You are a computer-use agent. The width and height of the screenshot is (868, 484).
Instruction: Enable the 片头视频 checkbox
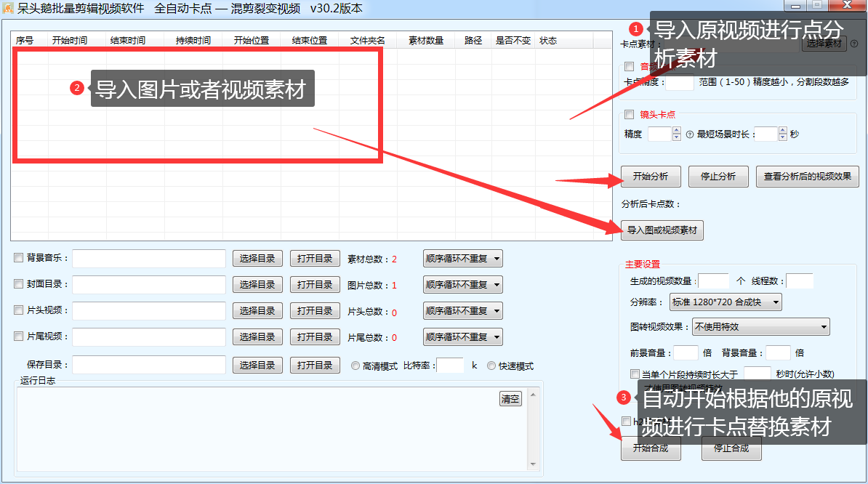[19, 310]
